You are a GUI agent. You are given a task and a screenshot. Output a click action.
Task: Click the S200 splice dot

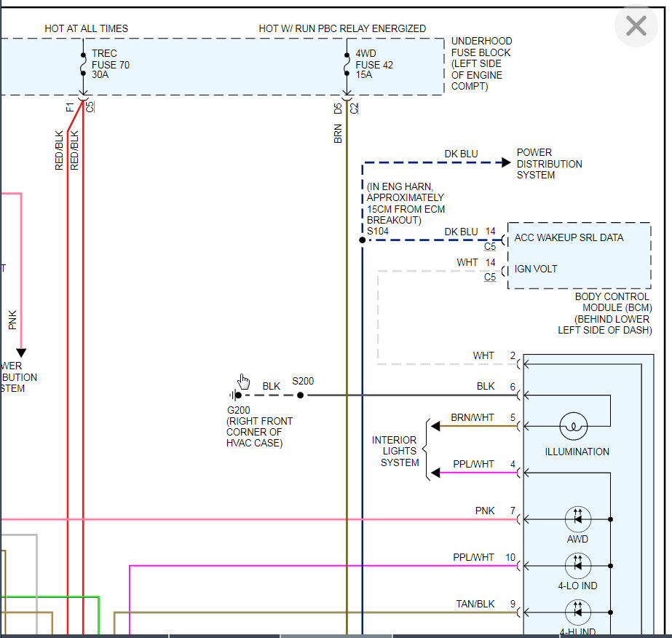point(301,395)
